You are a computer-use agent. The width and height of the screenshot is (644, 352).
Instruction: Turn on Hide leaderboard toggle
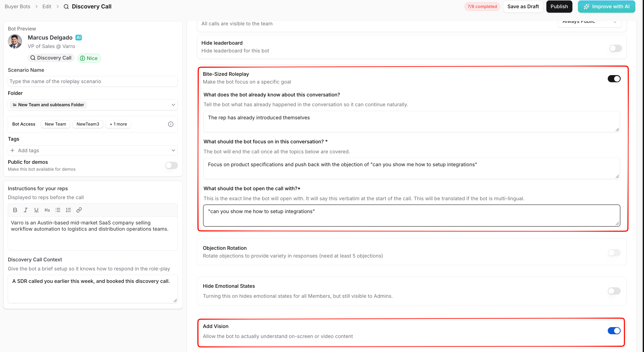click(615, 48)
